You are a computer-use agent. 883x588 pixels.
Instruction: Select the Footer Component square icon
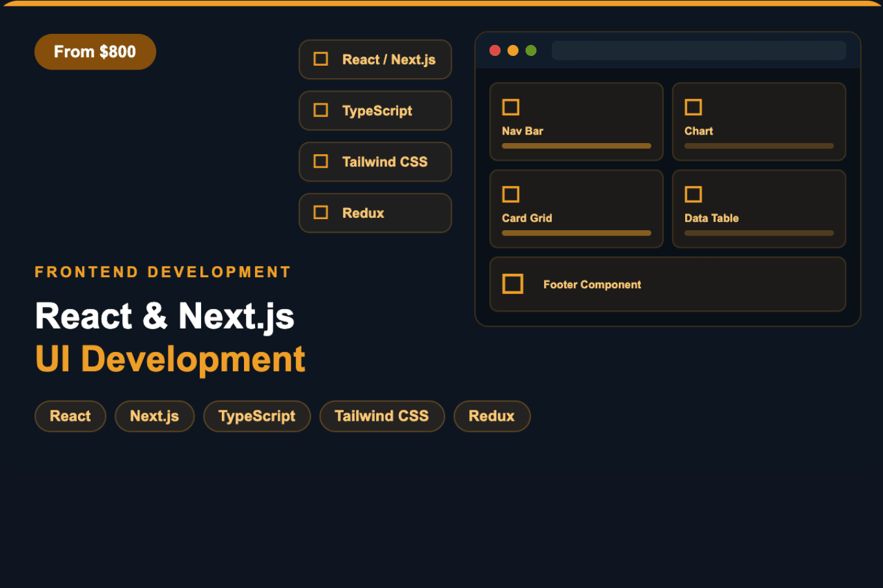(513, 284)
